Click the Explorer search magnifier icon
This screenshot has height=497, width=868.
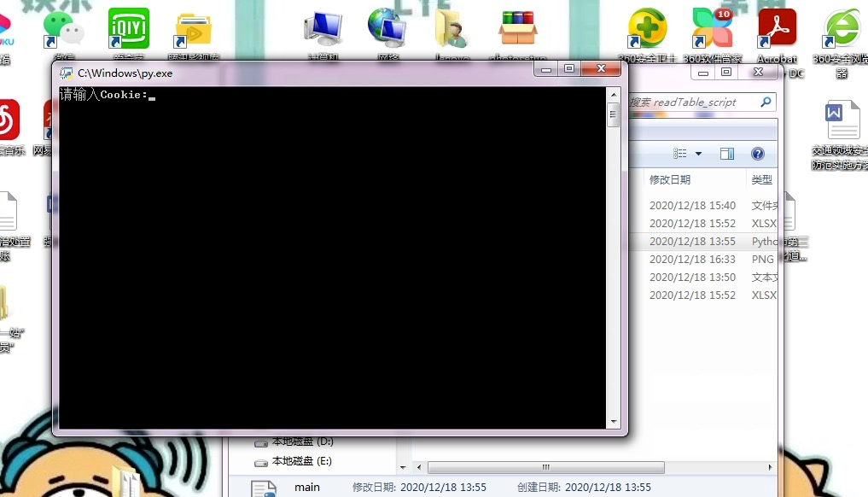(766, 102)
